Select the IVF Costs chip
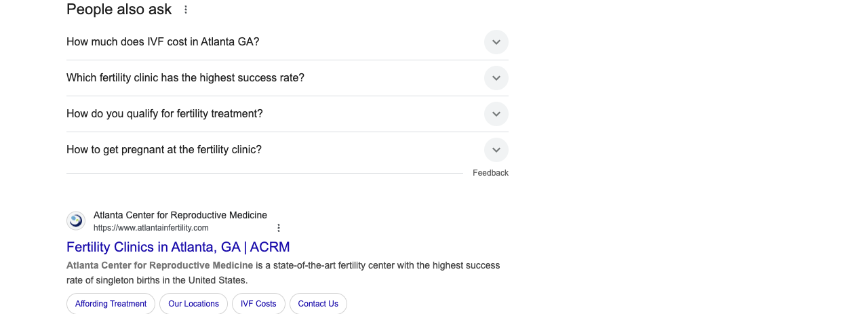 pyautogui.click(x=258, y=304)
